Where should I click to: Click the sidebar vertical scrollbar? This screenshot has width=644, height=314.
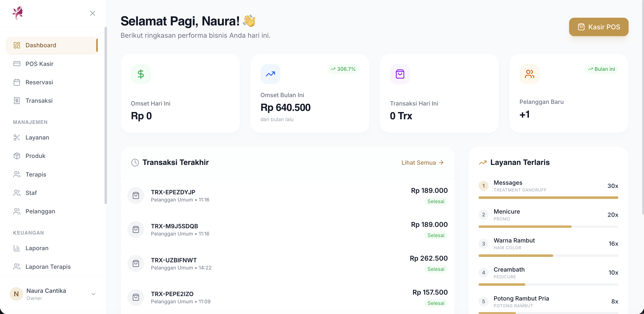pos(105,115)
